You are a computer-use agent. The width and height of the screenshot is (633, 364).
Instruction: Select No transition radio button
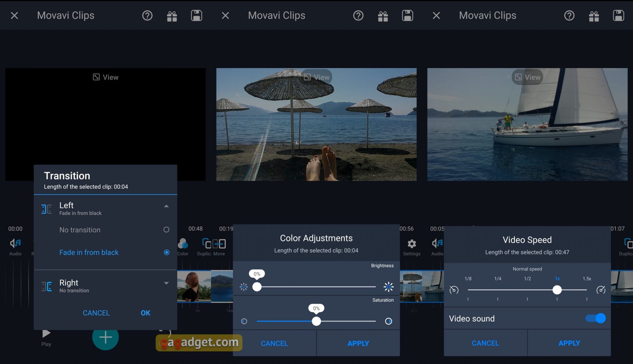166,230
